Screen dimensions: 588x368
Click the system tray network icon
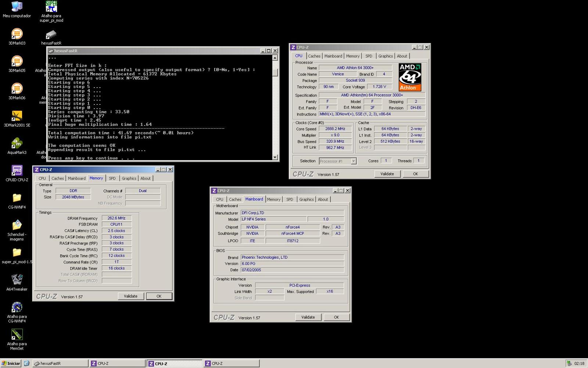[569, 363]
